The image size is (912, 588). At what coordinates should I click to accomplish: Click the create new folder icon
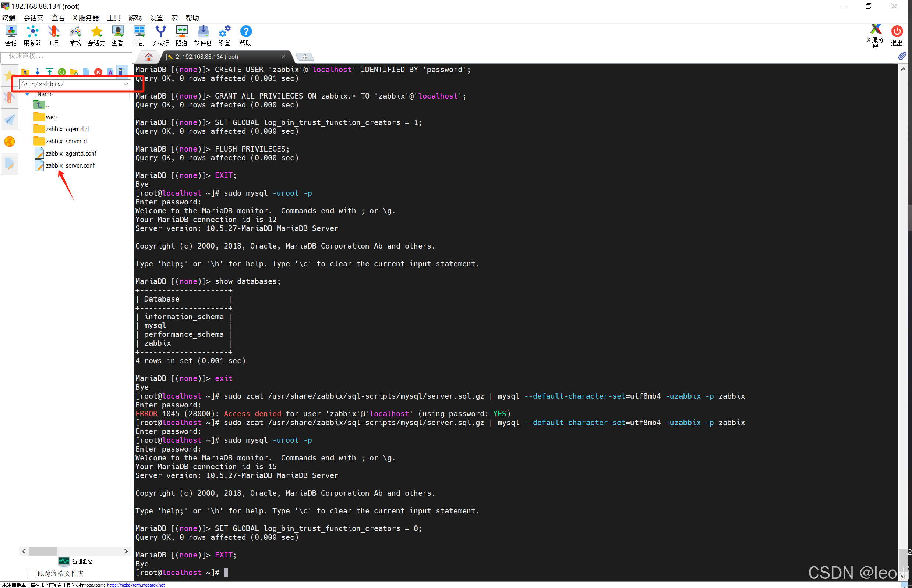74,72
